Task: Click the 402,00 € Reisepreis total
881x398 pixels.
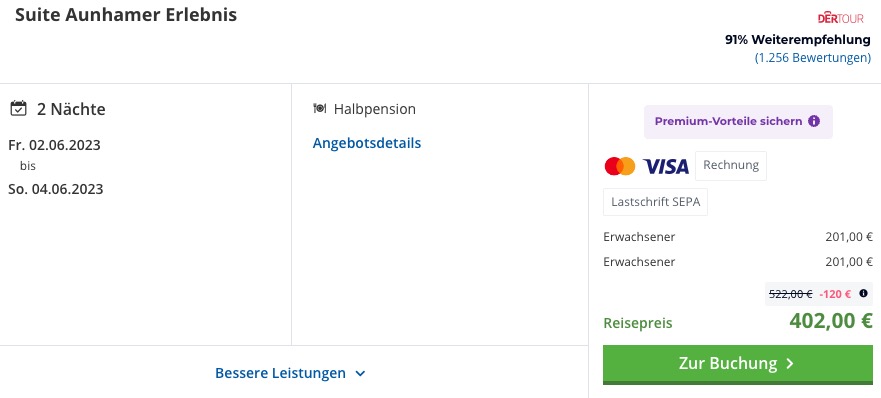Action: point(830,320)
